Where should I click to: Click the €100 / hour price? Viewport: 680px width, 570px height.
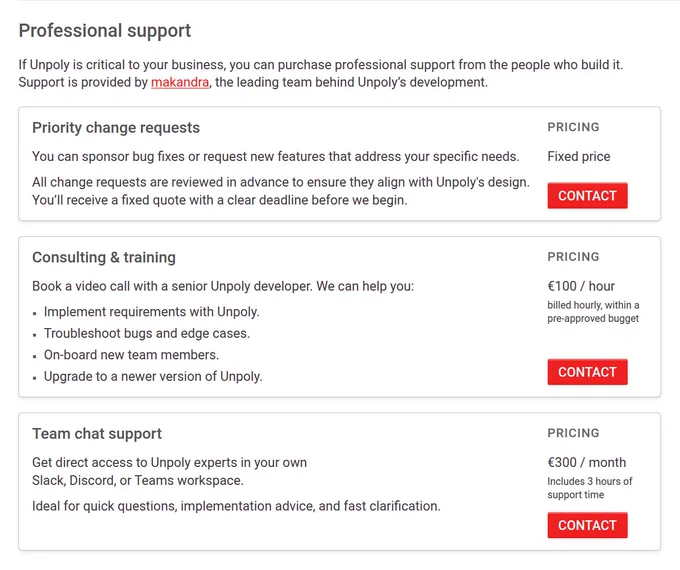click(x=581, y=286)
